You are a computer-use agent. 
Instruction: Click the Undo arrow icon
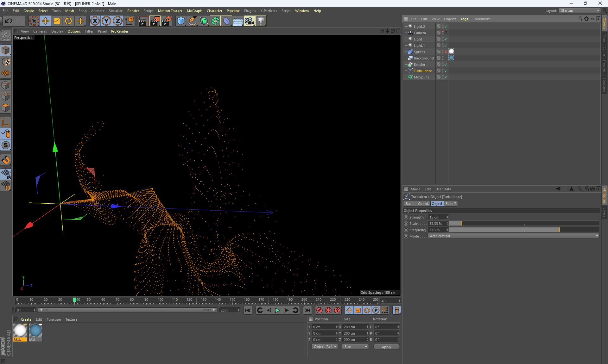click(x=9, y=21)
